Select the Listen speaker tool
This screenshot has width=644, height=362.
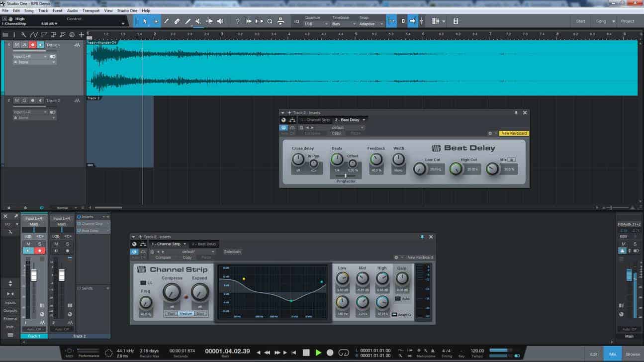[x=220, y=21]
